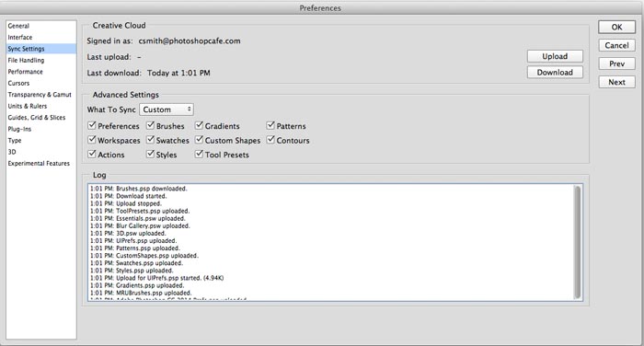Toggle the Custom Shapes checkbox
Viewport: 644px width, 346px height.
tap(200, 140)
